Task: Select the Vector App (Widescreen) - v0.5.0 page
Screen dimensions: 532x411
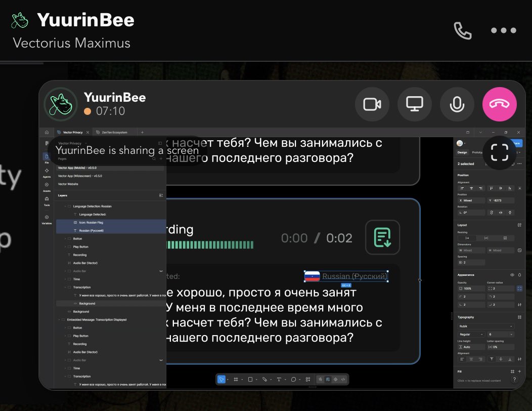Action: point(110,176)
